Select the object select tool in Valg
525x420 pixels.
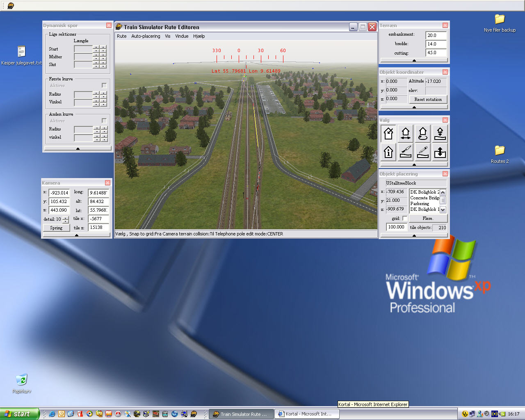point(388,133)
